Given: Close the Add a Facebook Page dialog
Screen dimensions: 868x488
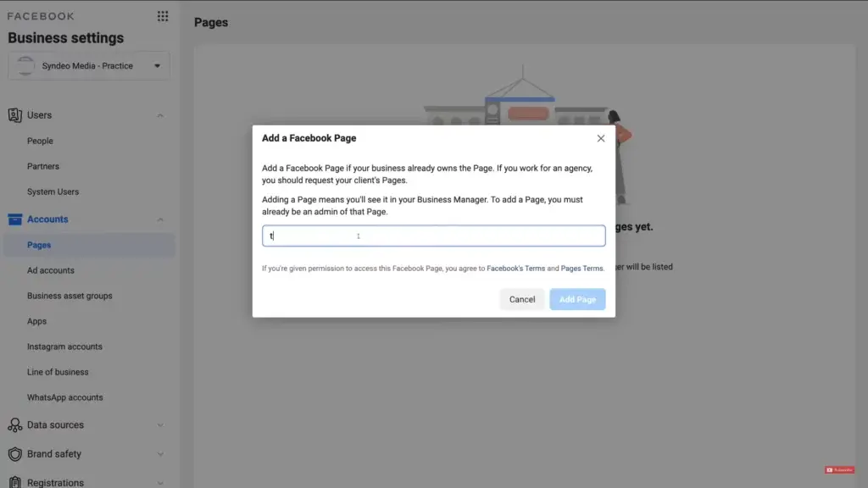Looking at the screenshot, I should tap(601, 138).
